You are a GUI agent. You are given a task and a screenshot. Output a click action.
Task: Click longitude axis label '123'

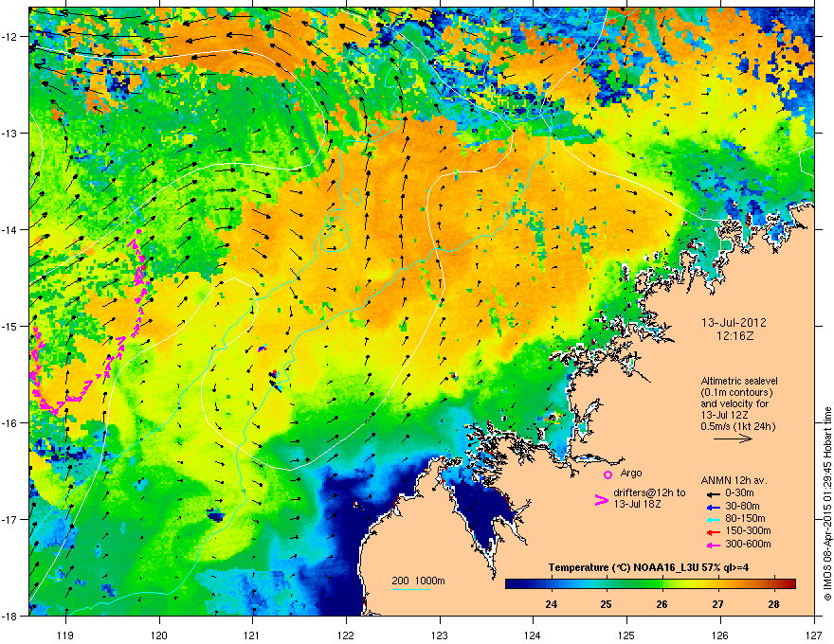point(440,635)
